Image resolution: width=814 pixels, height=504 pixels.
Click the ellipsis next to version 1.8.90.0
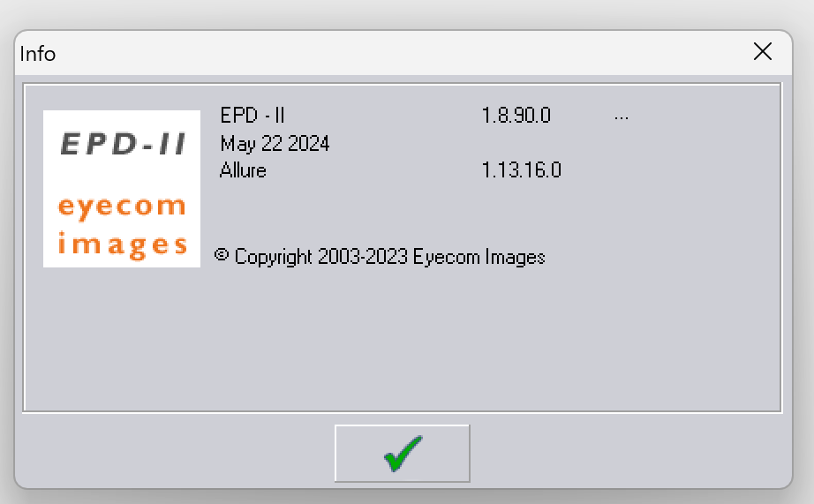pos(621,117)
